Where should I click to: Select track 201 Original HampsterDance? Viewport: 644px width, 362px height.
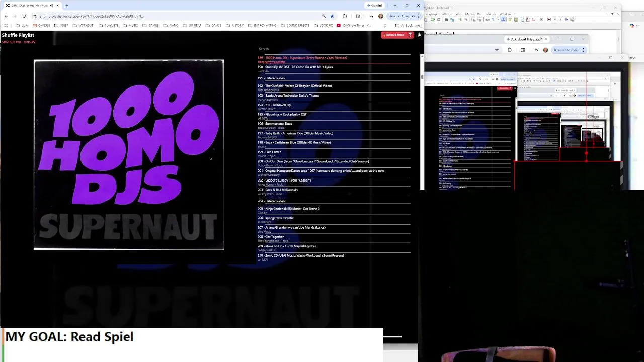click(x=334, y=172)
